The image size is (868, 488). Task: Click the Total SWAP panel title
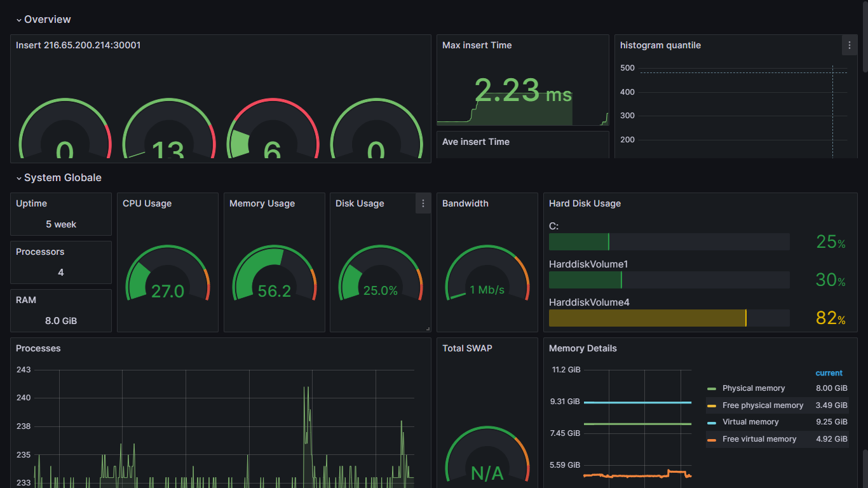[x=467, y=348]
